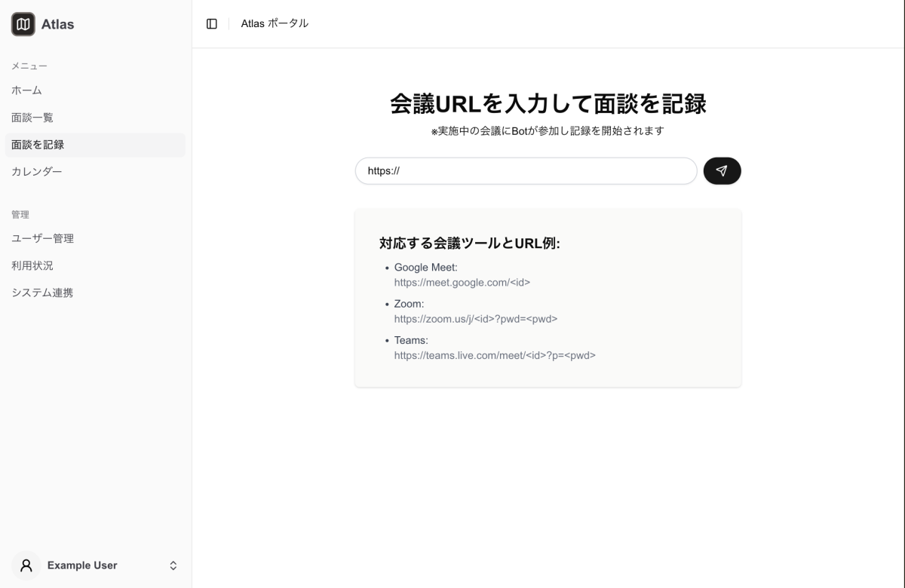The image size is (905, 588).
Task: Open ユーザー管理 under 管理
Action: pos(42,239)
